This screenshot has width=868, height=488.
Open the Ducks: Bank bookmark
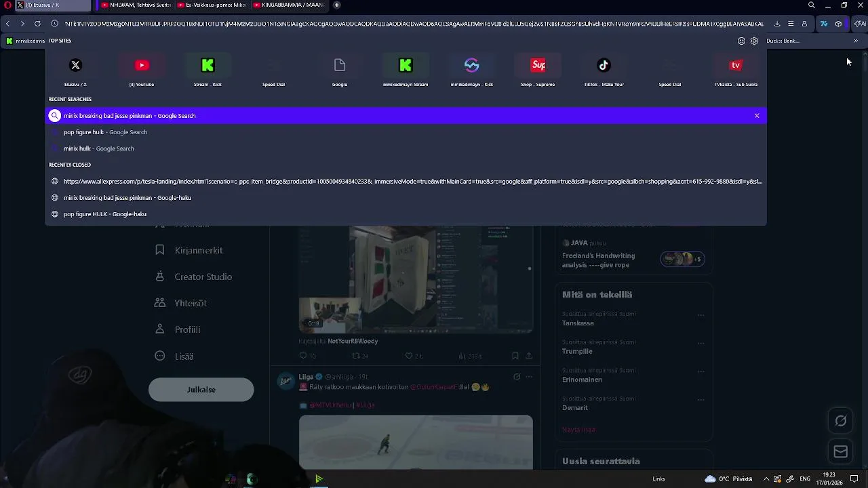[783, 41]
